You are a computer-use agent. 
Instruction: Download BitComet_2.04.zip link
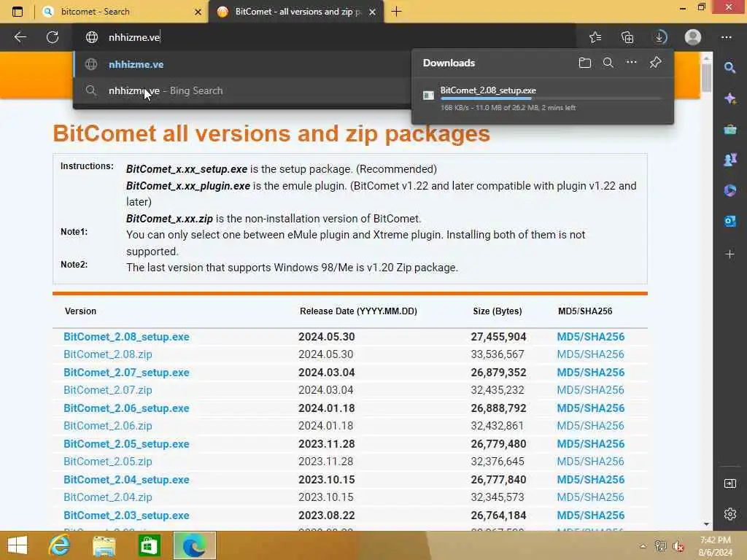108,497
